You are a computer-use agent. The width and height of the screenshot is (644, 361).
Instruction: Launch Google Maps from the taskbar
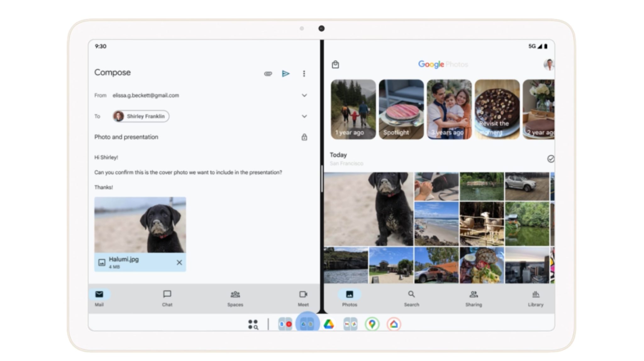[x=372, y=324]
